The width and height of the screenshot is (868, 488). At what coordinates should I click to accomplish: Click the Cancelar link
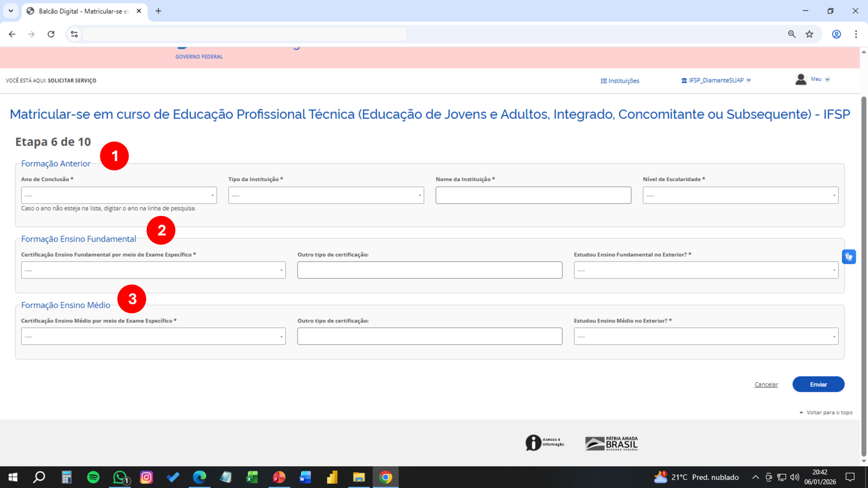766,384
